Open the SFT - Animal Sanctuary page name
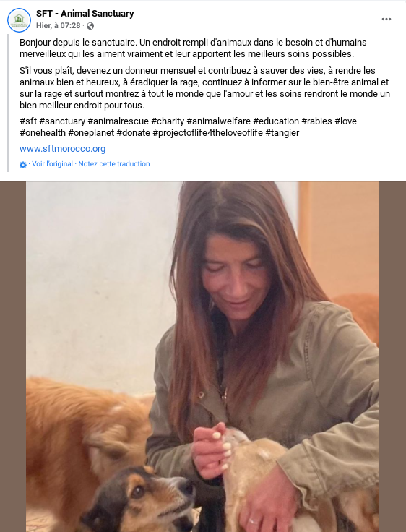Image resolution: width=406 pixels, height=532 pixels. point(85,14)
